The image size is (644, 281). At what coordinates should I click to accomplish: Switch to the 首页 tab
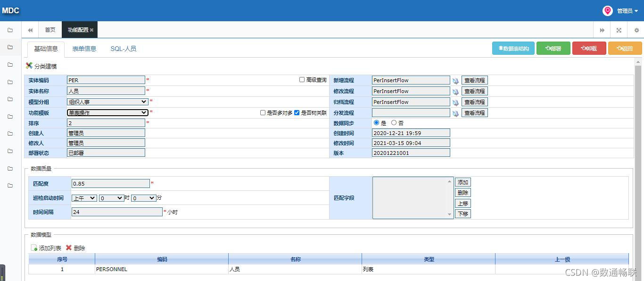point(50,30)
